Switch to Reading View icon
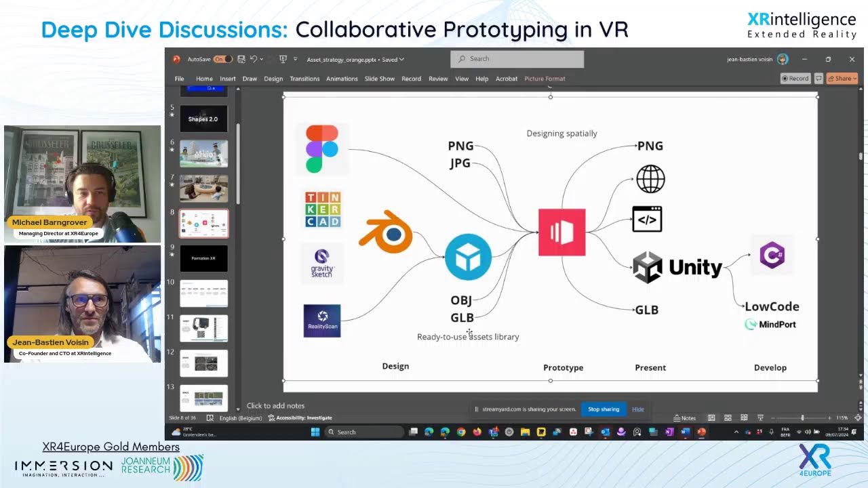 pos(744,418)
